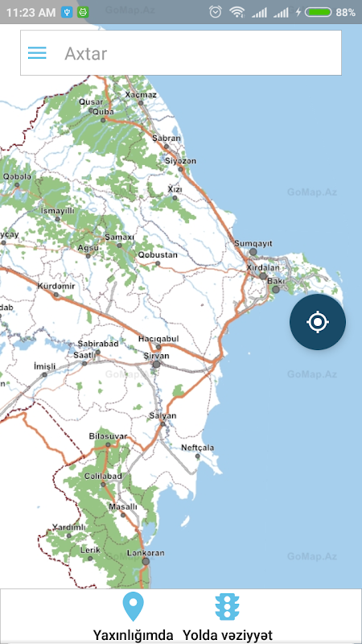This screenshot has width=362, height=644.
Task: Tap the Biləsuvar town label
Action: [x=109, y=436]
